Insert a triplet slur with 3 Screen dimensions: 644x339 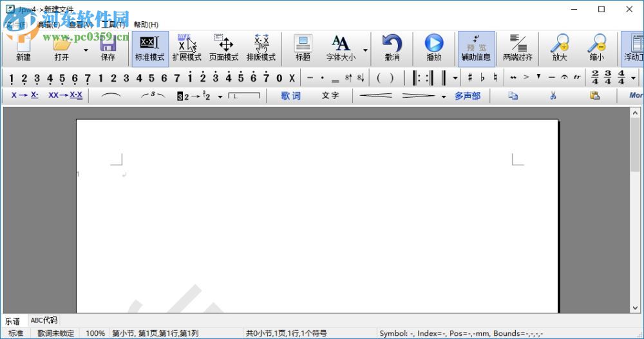153,96
